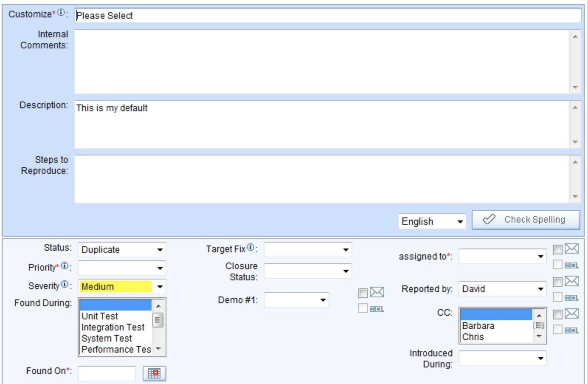Open the Status dropdown showing Duplicate
The image size is (588, 384).
(122, 250)
